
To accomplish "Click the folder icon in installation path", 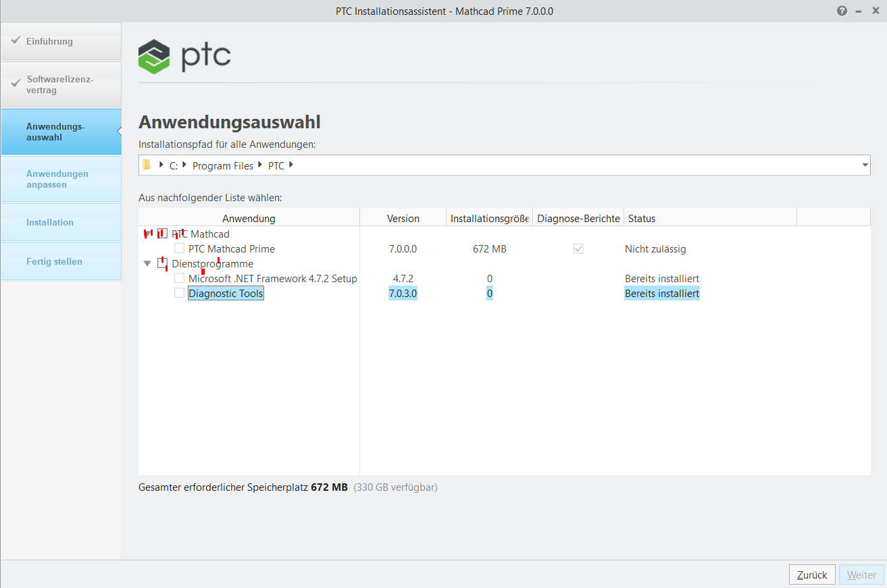I will (x=147, y=165).
